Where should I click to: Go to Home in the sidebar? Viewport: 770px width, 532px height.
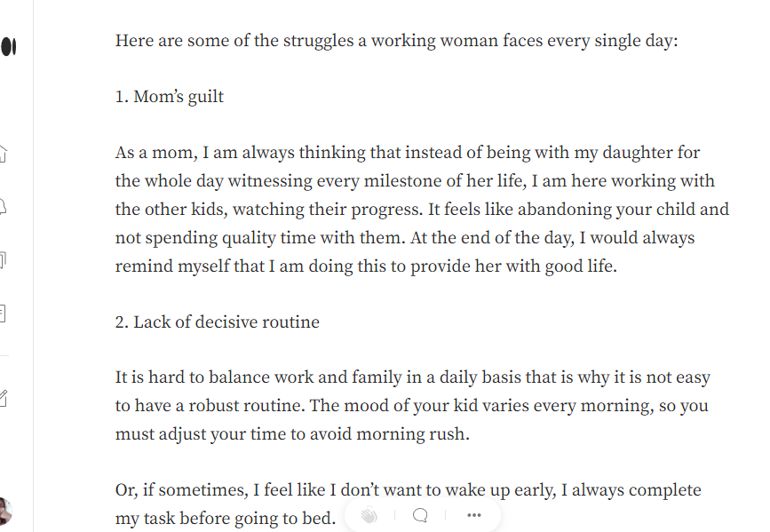[4, 153]
